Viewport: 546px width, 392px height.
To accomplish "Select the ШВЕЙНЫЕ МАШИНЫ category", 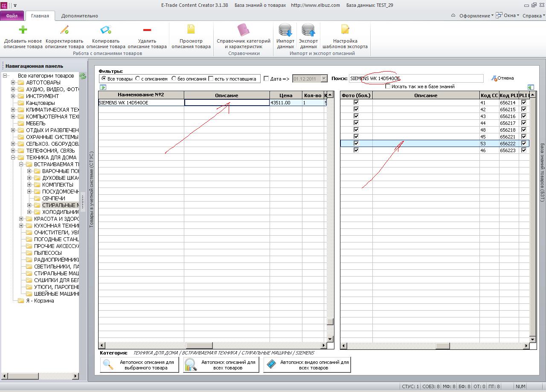I will point(56,294).
